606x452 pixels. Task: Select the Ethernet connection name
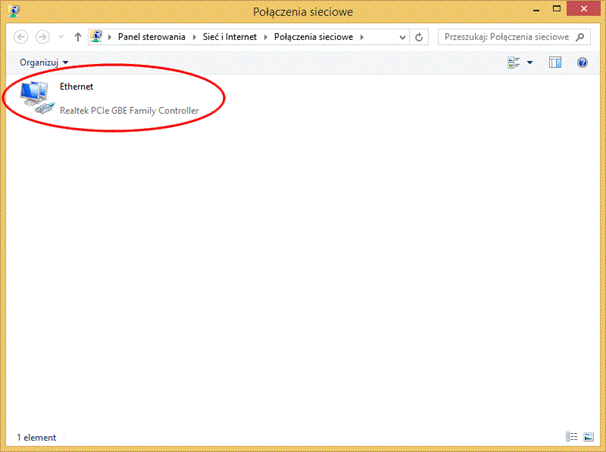point(76,87)
